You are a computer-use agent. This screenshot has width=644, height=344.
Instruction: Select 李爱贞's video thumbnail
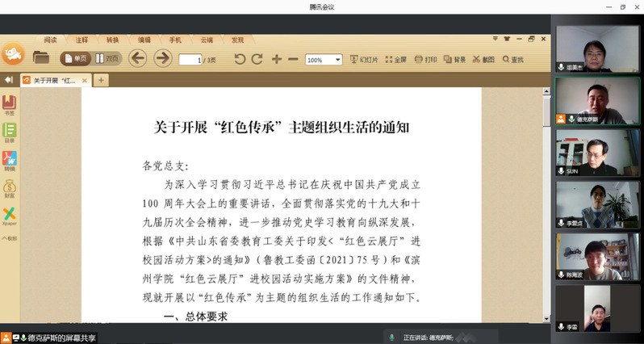(x=597, y=204)
